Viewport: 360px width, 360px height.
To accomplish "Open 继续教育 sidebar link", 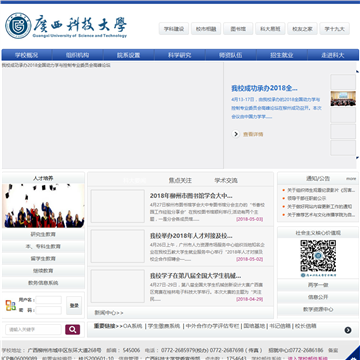I will click(x=43, y=271).
